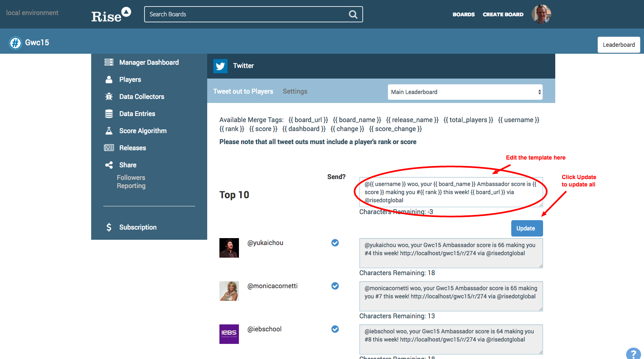
Task: Uncheck send for @yukaichou
Action: click(x=335, y=243)
